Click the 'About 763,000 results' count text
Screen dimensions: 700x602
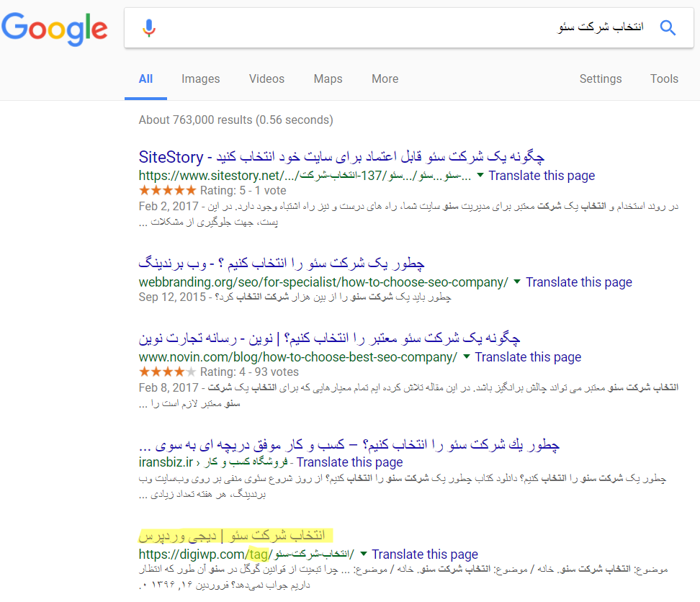click(x=235, y=120)
